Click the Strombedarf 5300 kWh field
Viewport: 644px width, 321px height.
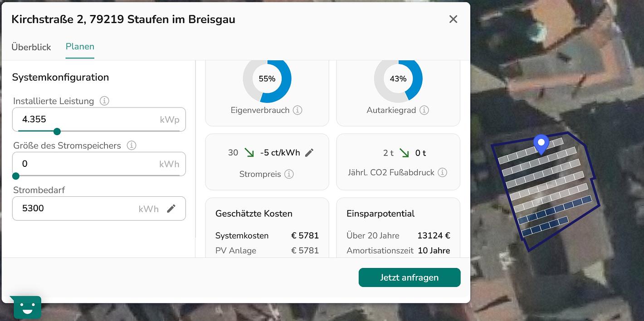(77, 209)
